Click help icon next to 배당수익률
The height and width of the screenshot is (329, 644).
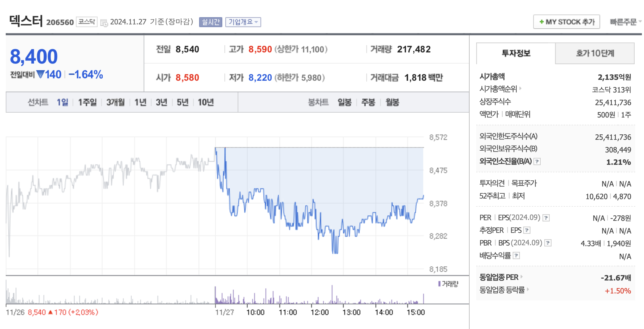pyautogui.click(x=516, y=256)
